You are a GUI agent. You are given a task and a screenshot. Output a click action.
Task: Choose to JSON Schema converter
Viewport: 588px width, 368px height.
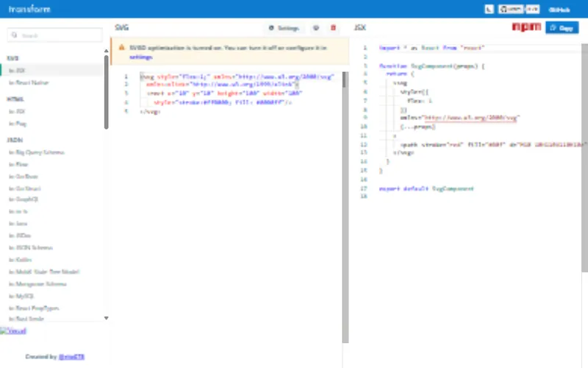point(51,247)
